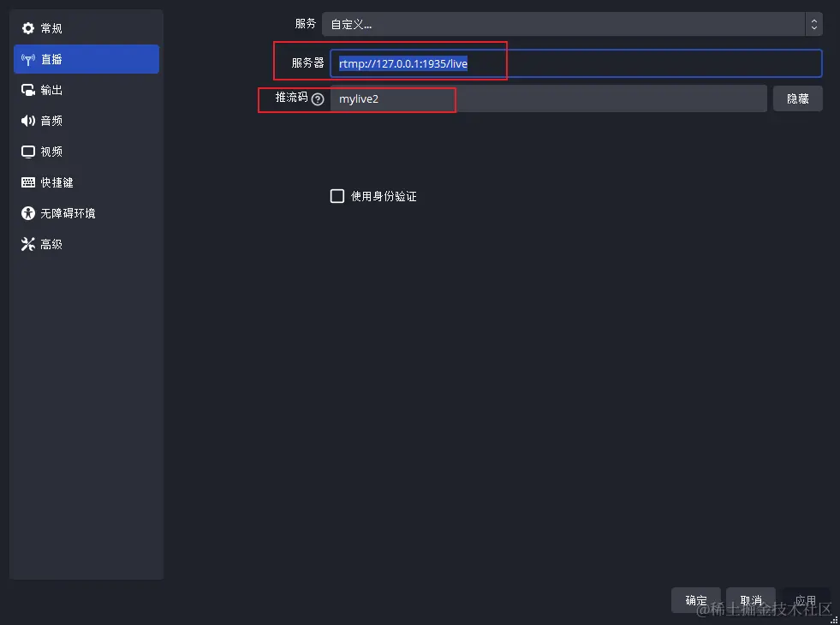The width and height of the screenshot is (840, 625).
Task: Click the up-down arrows of the 服务 combo box
Action: [813, 24]
